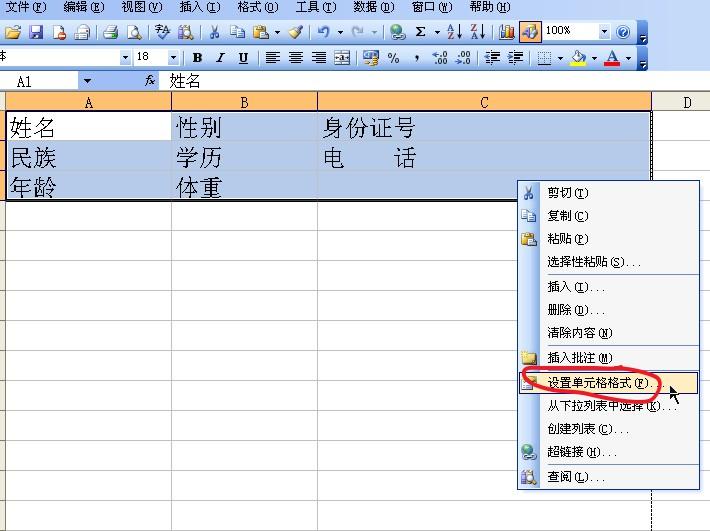The image size is (710, 531).
Task: Click the Copy toolbar icon
Action: (237, 32)
